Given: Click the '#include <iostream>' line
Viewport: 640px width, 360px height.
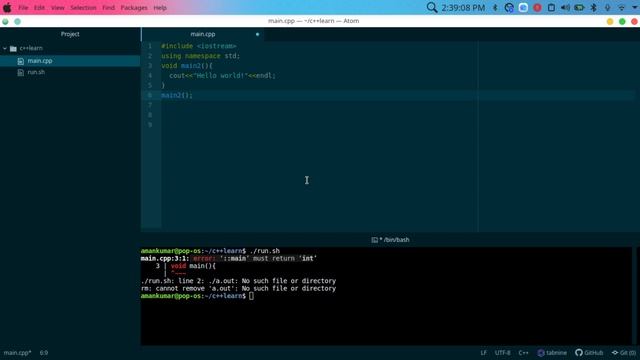Looking at the screenshot, I should (x=198, y=46).
